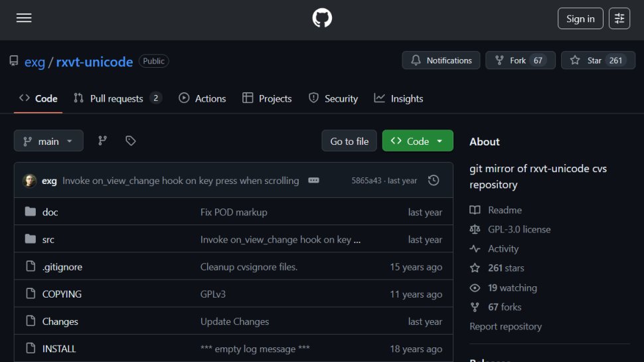The image size is (644, 362).
Task: Click Pull requests count badge 2
Action: [x=155, y=98]
